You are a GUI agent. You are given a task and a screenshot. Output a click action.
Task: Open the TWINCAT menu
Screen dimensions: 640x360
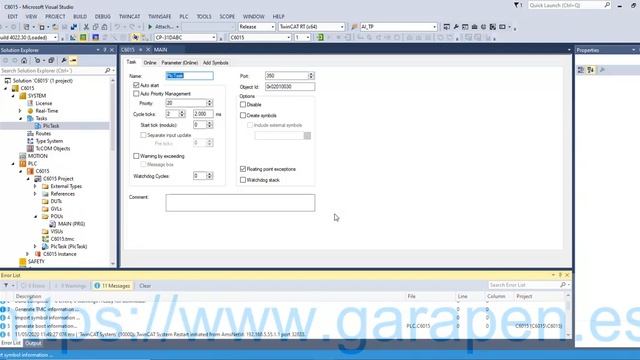click(129, 16)
